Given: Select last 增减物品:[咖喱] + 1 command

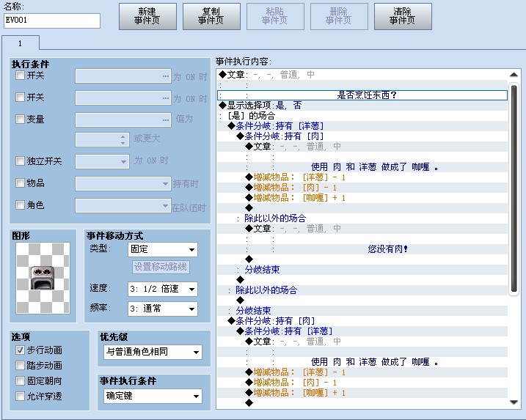Looking at the screenshot, I should point(362,393).
